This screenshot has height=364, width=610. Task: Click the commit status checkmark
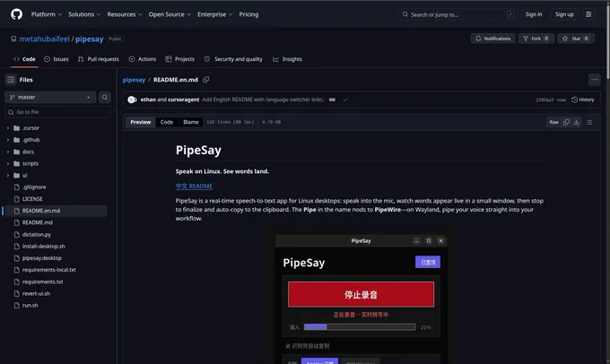pyautogui.click(x=345, y=100)
